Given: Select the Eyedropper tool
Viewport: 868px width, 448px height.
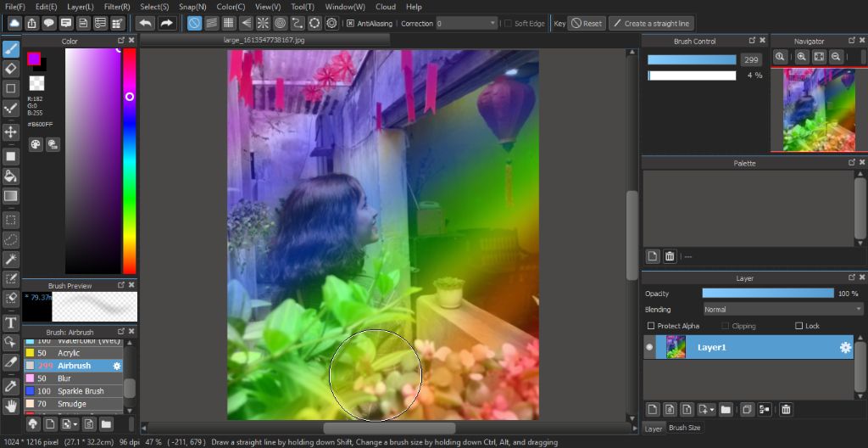Looking at the screenshot, I should [10, 386].
